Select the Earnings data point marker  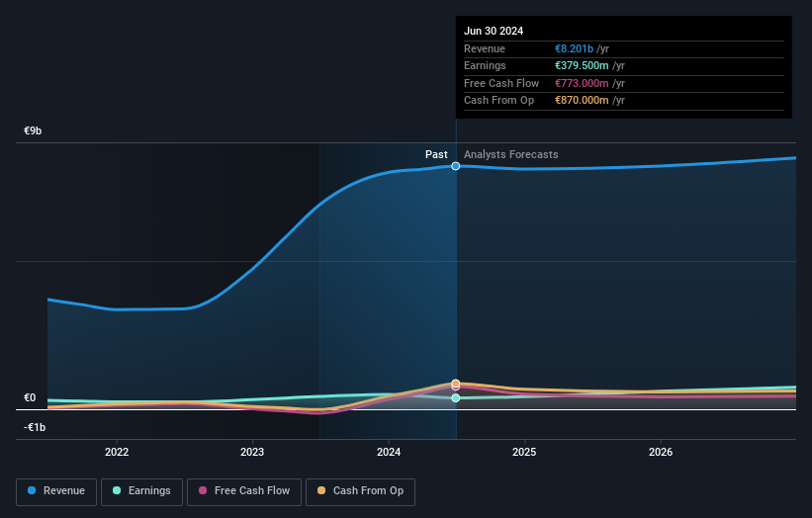click(x=456, y=398)
